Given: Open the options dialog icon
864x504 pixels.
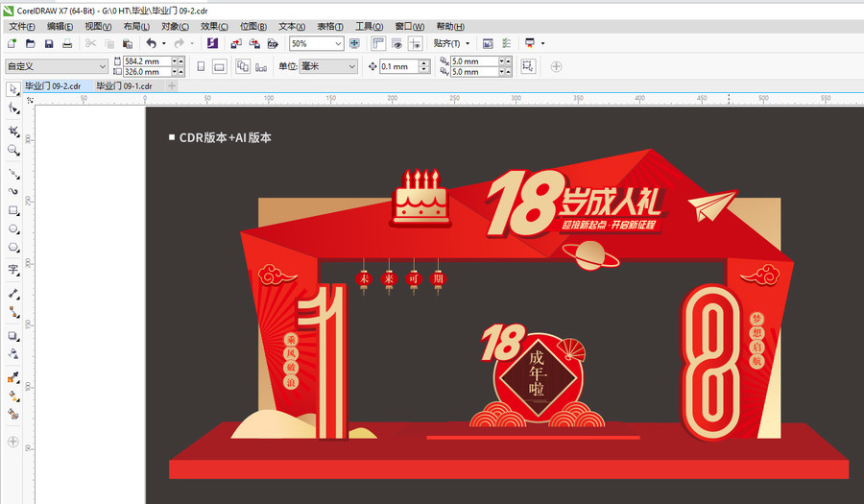Looking at the screenshot, I should click(506, 43).
